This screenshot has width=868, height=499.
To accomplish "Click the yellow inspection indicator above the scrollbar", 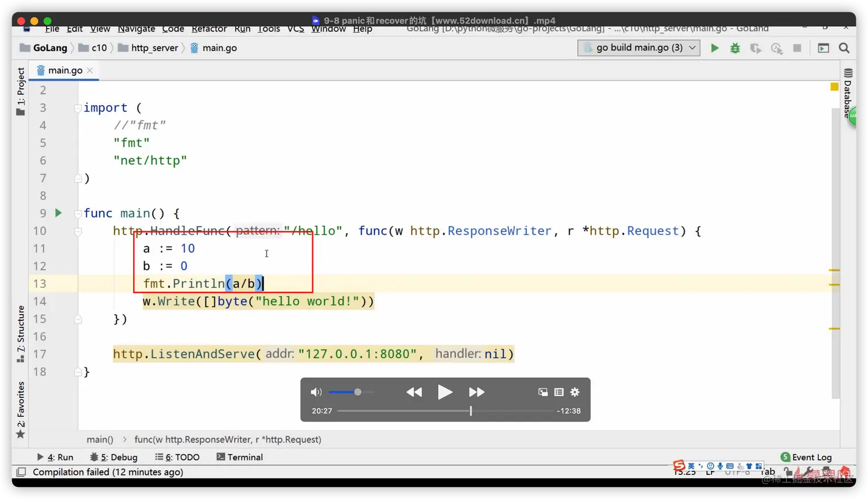I will point(834,87).
